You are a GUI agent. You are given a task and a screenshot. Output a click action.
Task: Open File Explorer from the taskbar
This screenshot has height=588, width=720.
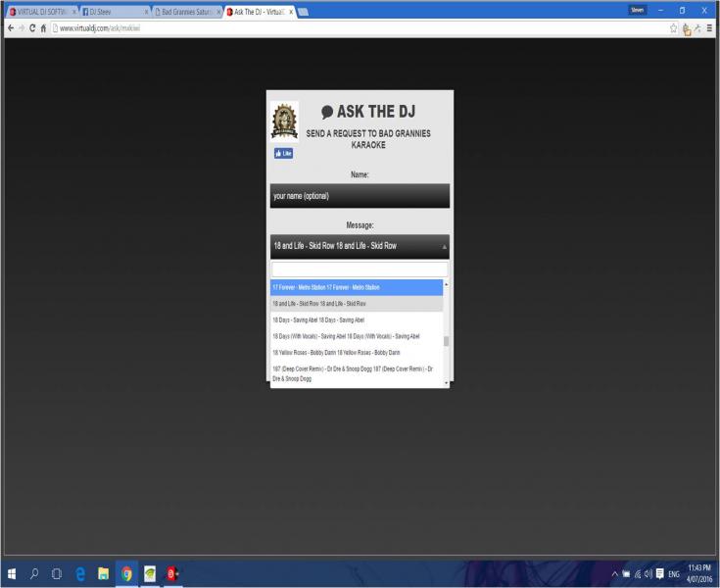[104, 573]
